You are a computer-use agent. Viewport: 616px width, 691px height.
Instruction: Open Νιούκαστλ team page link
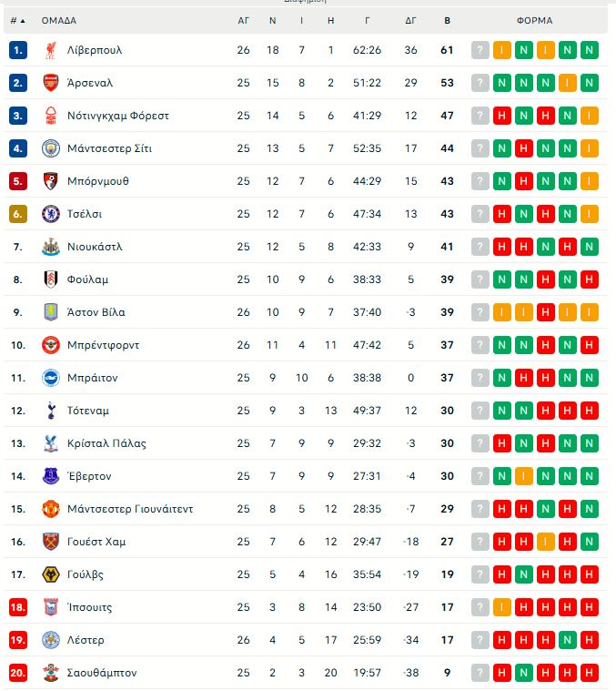95,247
